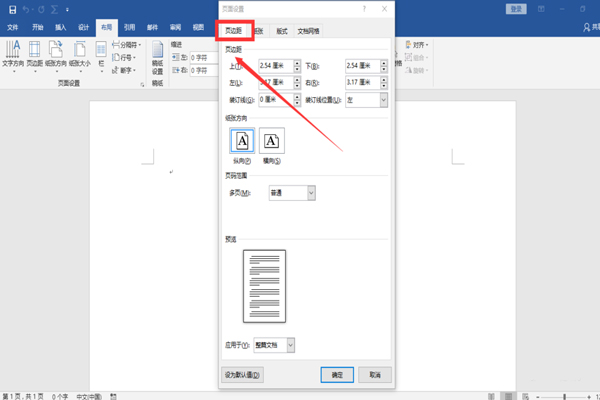
Task: Click the 文字方向 text direction icon
Action: pyautogui.click(x=14, y=54)
